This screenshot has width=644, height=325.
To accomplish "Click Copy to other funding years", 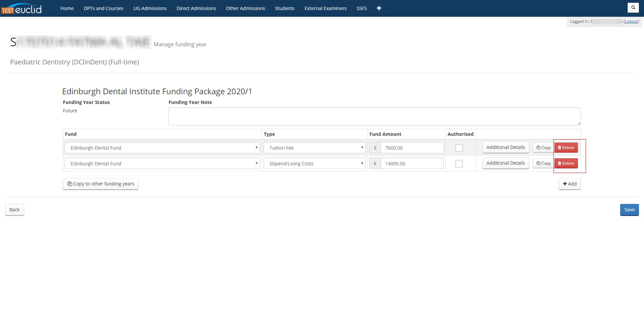I will [101, 184].
